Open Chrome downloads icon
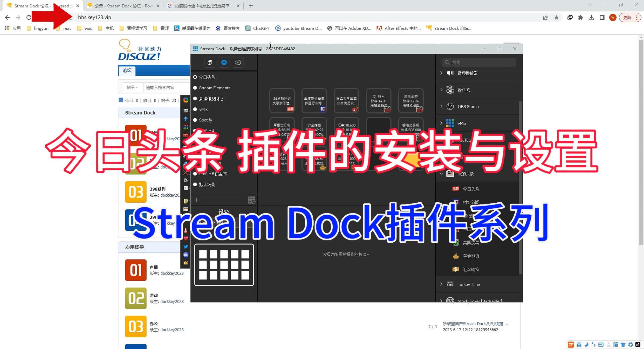Screen dimensions: 644x349 pyautogui.click(x=591, y=17)
